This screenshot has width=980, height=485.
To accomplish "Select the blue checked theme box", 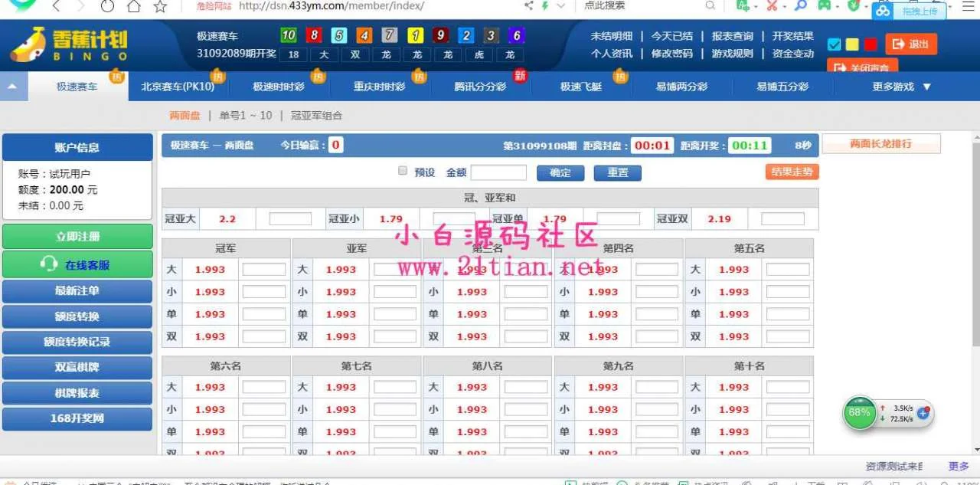I will [x=835, y=45].
